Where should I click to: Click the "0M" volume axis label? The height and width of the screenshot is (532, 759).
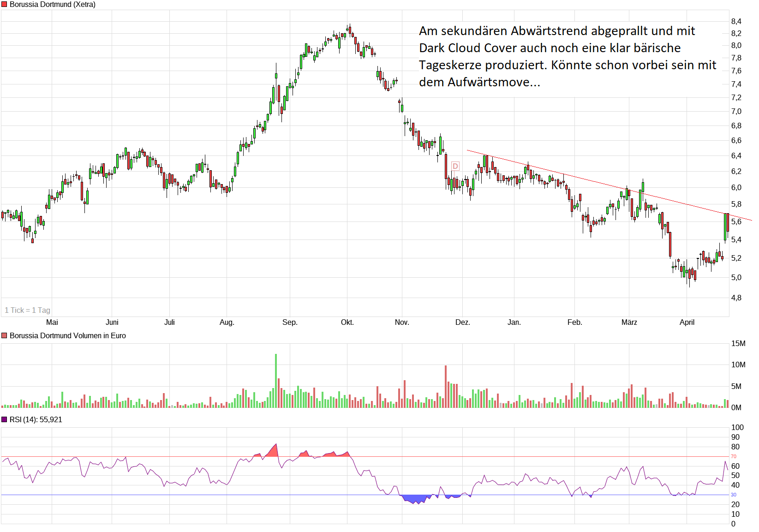click(x=736, y=408)
